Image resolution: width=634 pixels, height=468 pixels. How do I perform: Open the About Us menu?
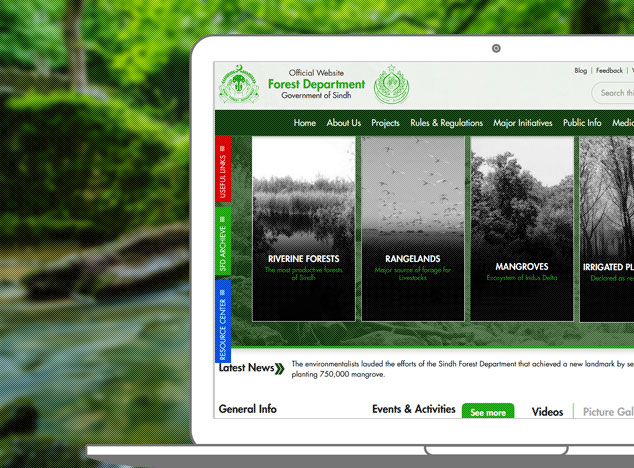pos(344,123)
